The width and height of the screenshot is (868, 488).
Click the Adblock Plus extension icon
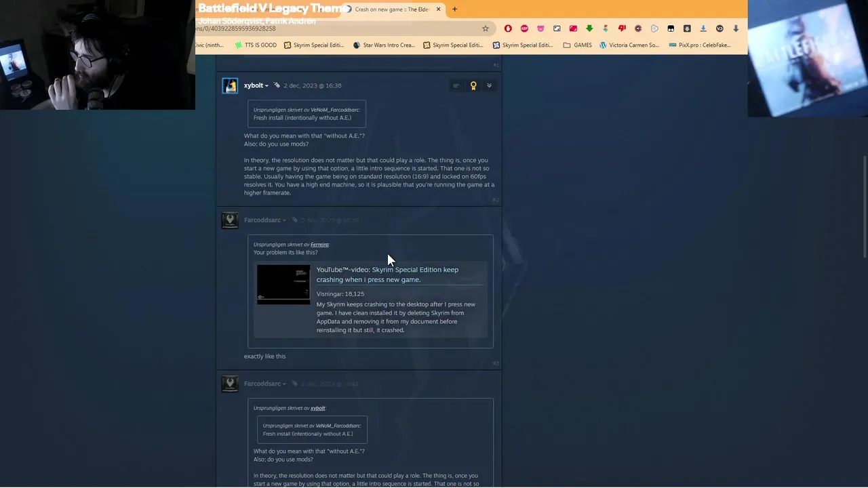pos(524,28)
